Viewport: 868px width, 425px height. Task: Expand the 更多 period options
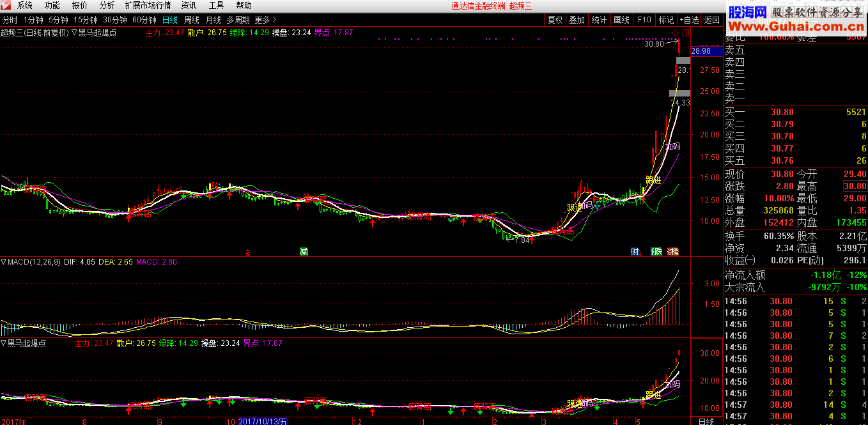(x=266, y=20)
